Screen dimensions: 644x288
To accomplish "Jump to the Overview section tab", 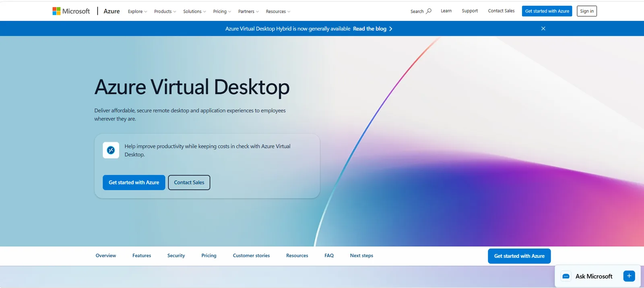I will click(106, 256).
